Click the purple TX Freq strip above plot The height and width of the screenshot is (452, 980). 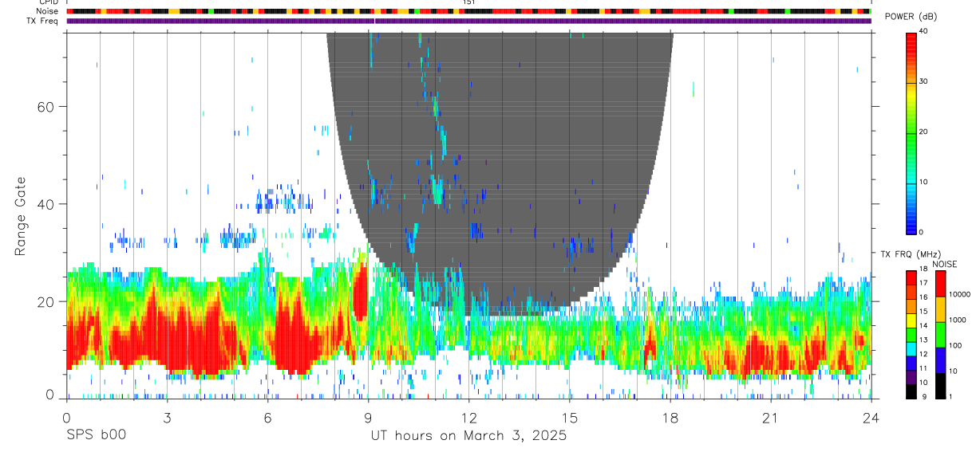coord(468,21)
